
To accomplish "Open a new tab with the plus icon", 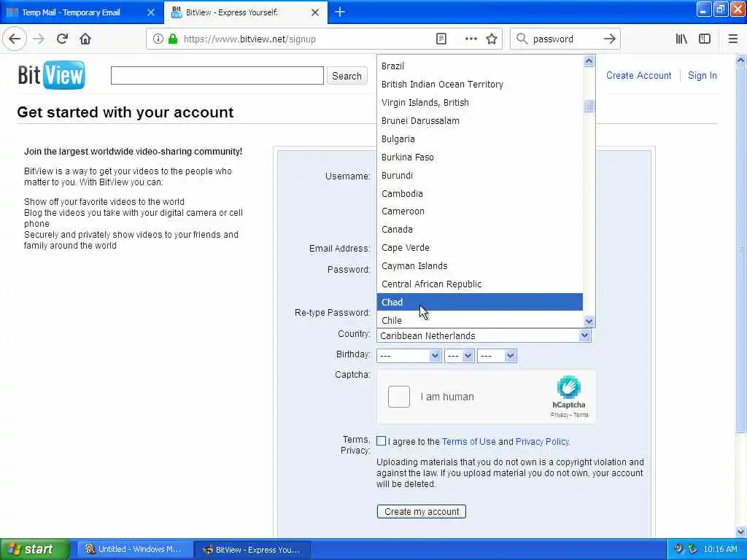I will (x=340, y=12).
